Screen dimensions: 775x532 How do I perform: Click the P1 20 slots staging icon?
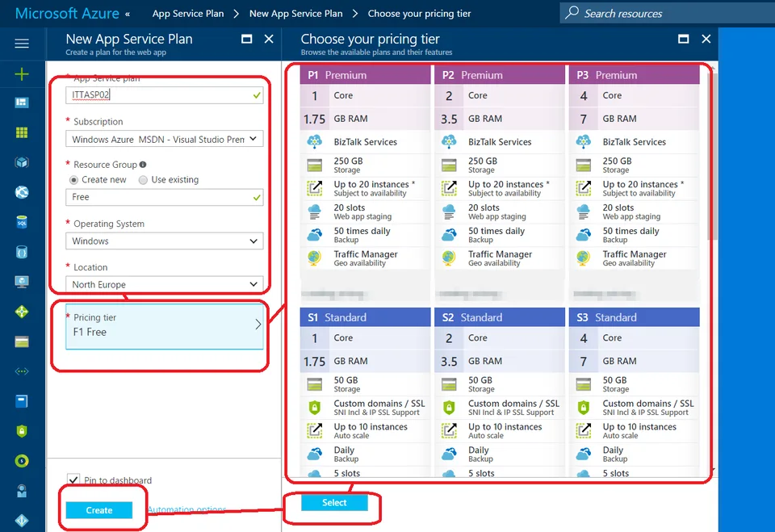tap(314, 212)
